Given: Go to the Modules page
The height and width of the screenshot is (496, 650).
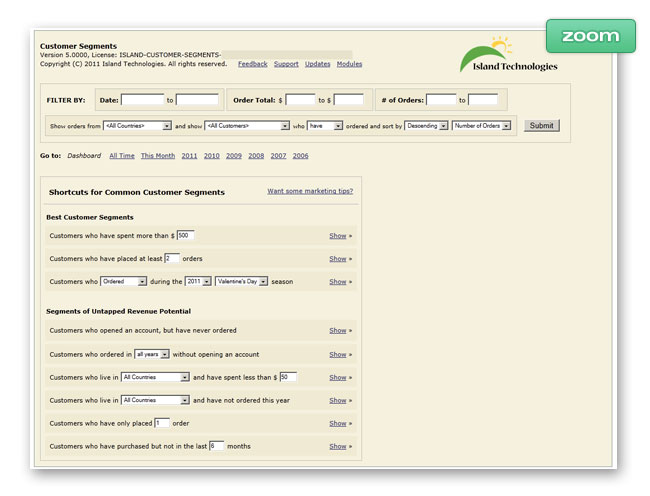Looking at the screenshot, I should pos(349,64).
